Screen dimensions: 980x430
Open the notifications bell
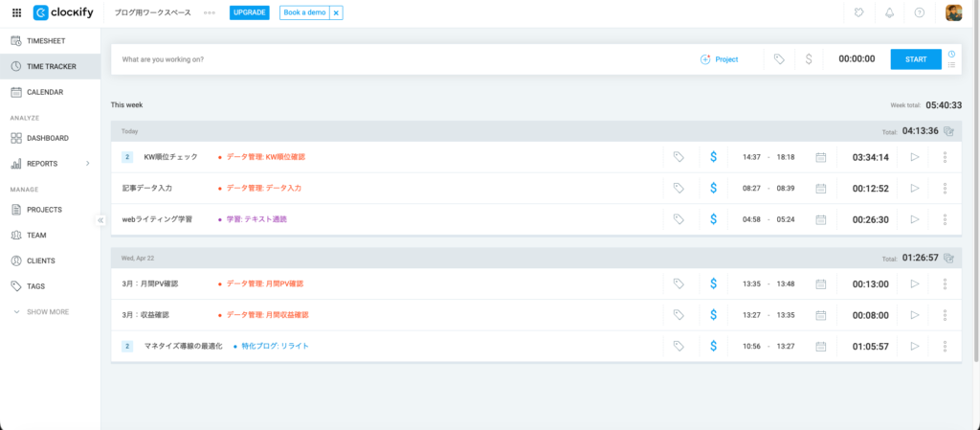coord(889,12)
